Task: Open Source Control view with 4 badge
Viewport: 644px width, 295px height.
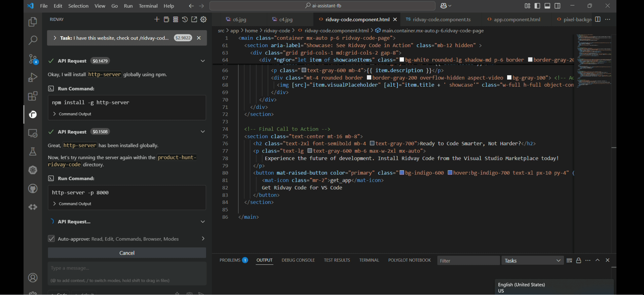Action: (x=33, y=59)
